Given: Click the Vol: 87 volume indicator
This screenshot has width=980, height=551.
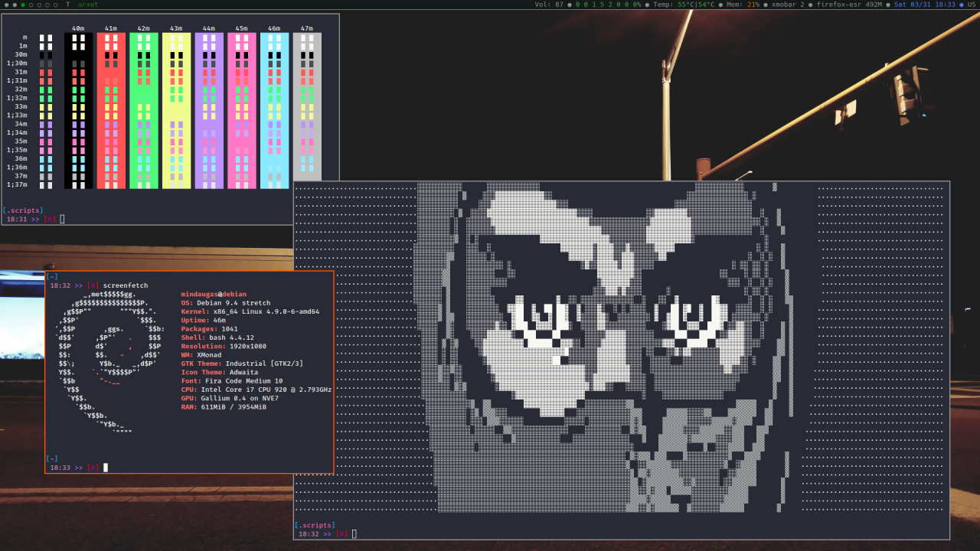Looking at the screenshot, I should pos(550,5).
